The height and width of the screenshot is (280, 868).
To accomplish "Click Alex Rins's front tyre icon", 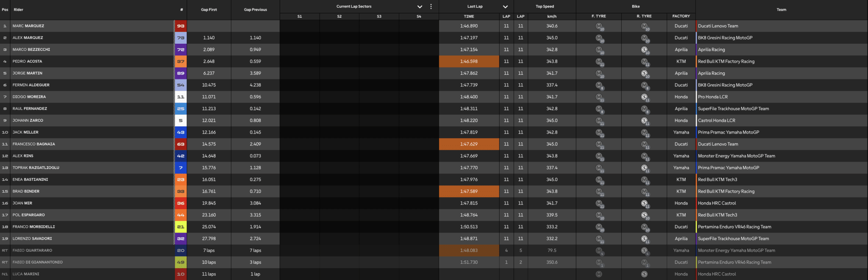I will 599,156.
